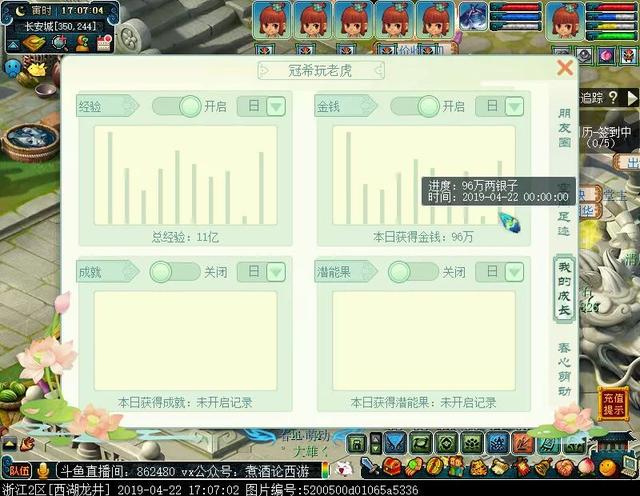This screenshot has height=496, width=640.
Task: Open the computer system settings icon
Action: pos(629,465)
